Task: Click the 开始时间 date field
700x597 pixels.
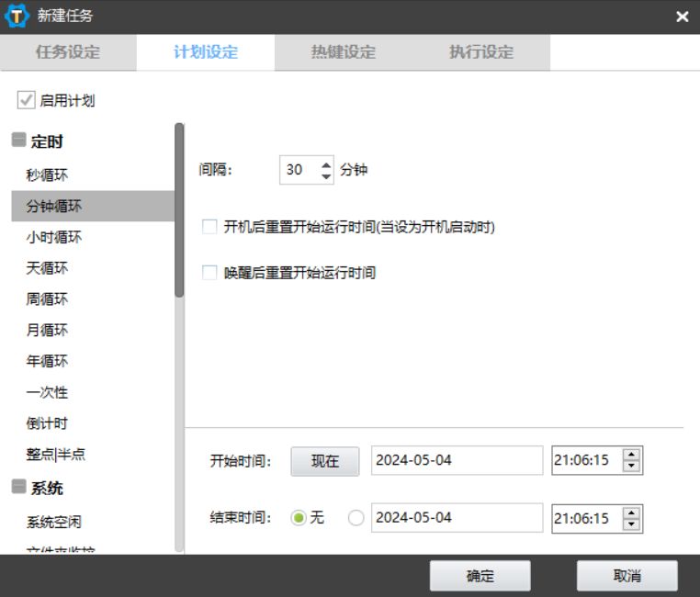Action: pos(457,460)
